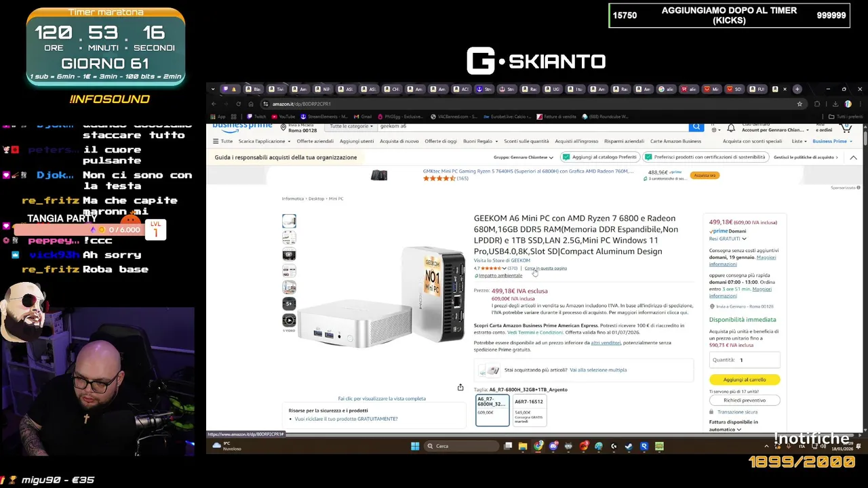Click the Amazon search input field

coord(532,127)
